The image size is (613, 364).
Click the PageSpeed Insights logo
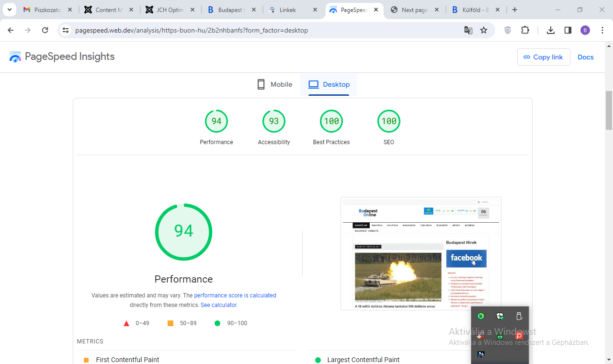tap(62, 57)
